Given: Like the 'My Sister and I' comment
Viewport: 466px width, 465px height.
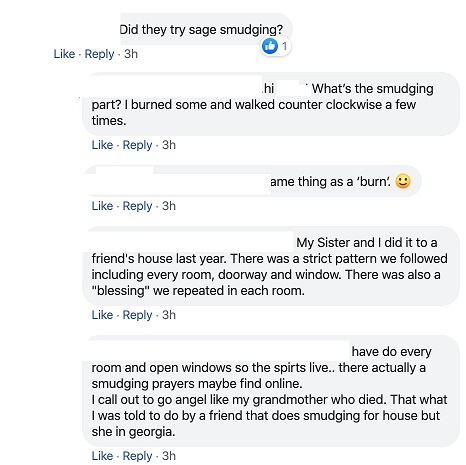Looking at the screenshot, I should 102,315.
